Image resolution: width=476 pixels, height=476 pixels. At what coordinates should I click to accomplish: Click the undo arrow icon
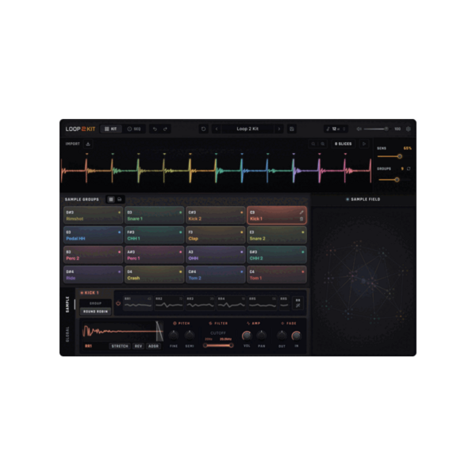click(x=155, y=129)
